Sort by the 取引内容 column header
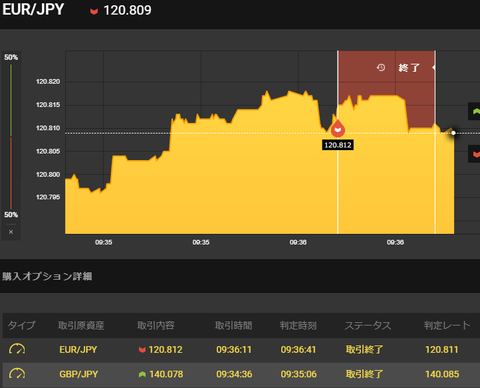 [156, 325]
